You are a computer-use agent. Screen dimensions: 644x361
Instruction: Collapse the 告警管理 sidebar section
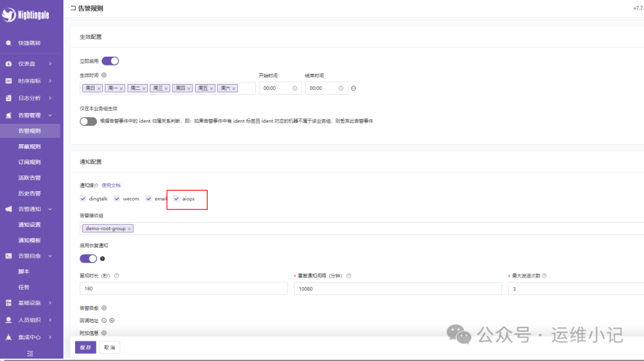[50, 116]
